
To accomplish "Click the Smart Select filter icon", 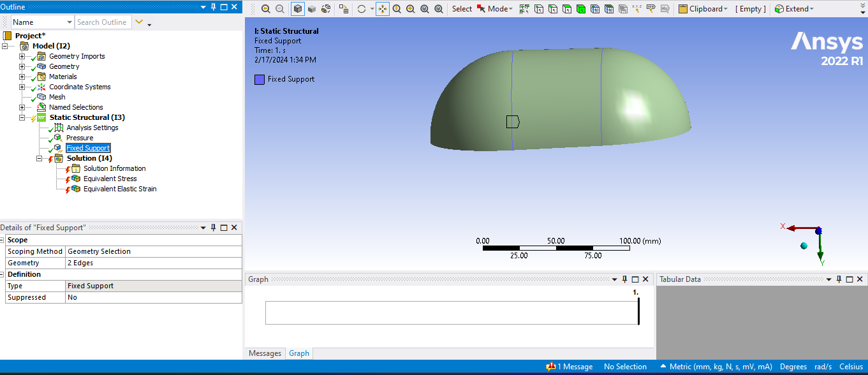I will [524, 9].
